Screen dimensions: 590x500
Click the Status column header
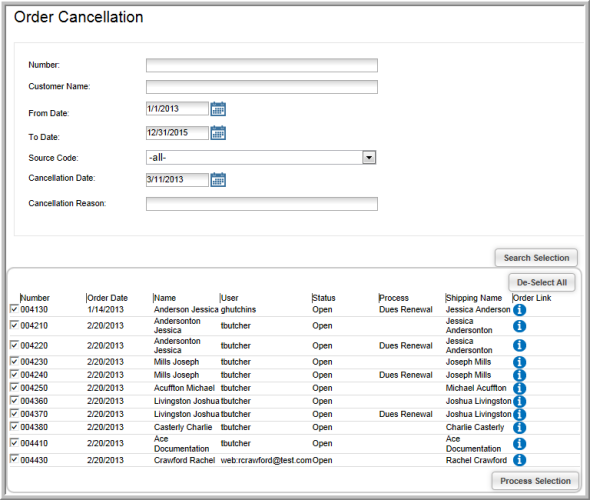[x=324, y=298]
